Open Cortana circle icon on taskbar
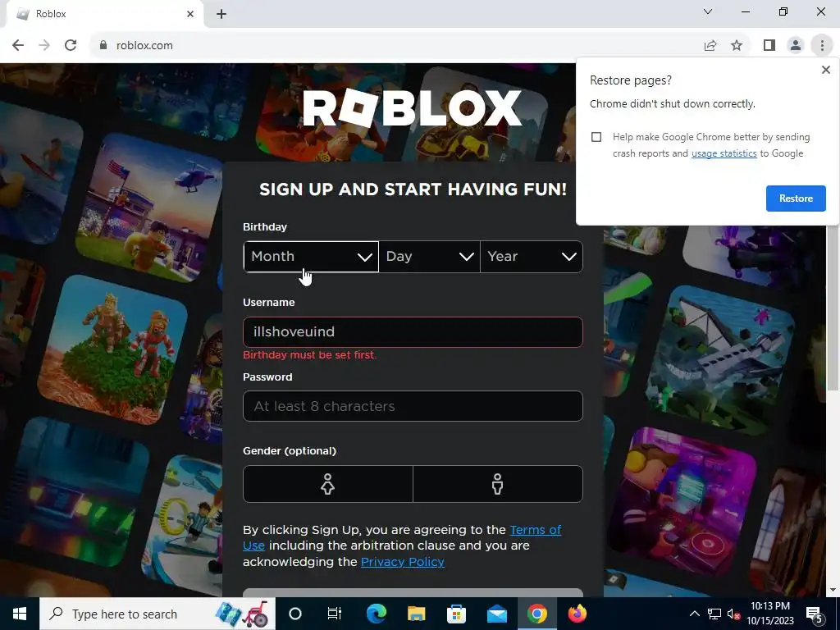Viewport: 840px width, 630px height. (x=295, y=614)
